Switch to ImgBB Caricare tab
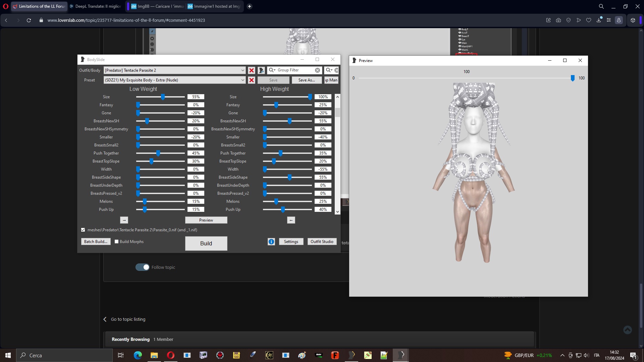644x362 pixels. point(157,6)
